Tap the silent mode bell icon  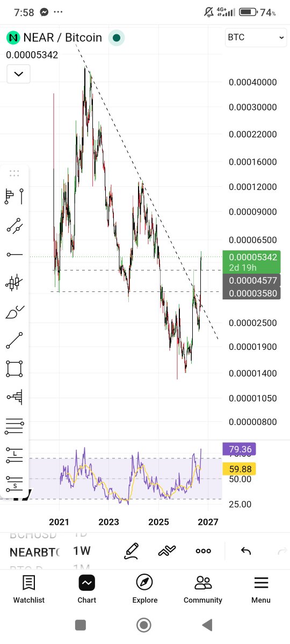click(208, 12)
